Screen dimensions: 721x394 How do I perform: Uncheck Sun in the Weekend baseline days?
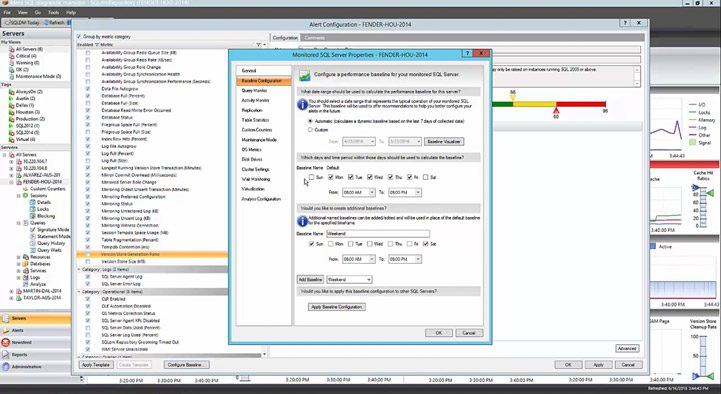point(312,244)
